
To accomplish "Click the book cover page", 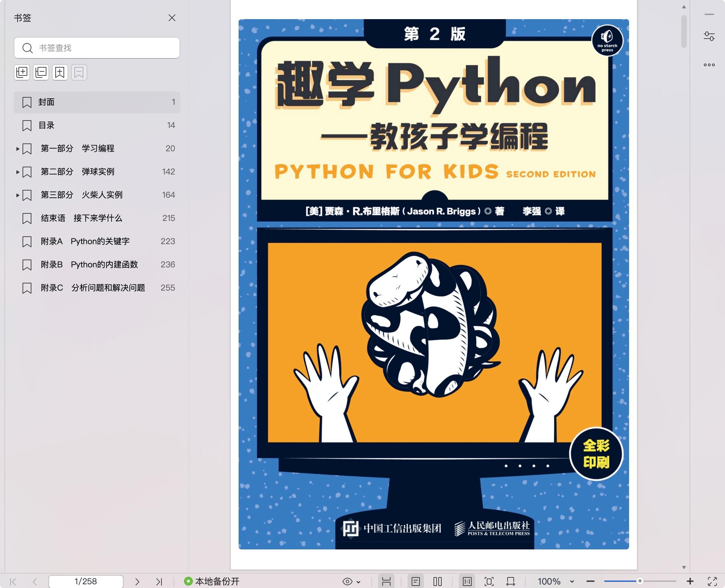I will [x=434, y=284].
